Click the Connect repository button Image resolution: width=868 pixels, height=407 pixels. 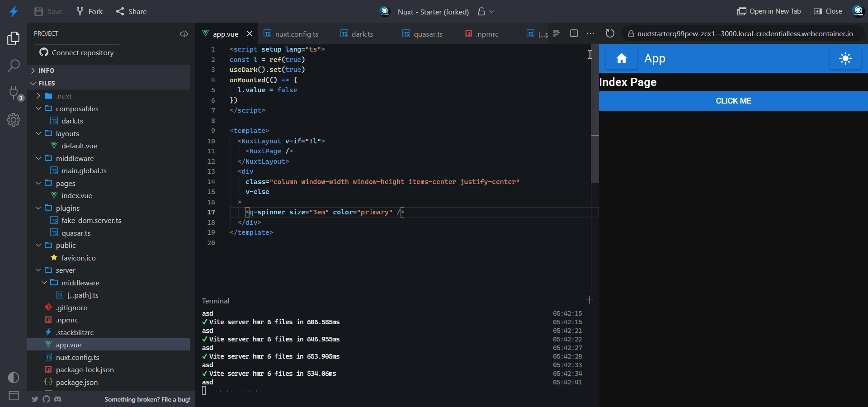click(76, 52)
